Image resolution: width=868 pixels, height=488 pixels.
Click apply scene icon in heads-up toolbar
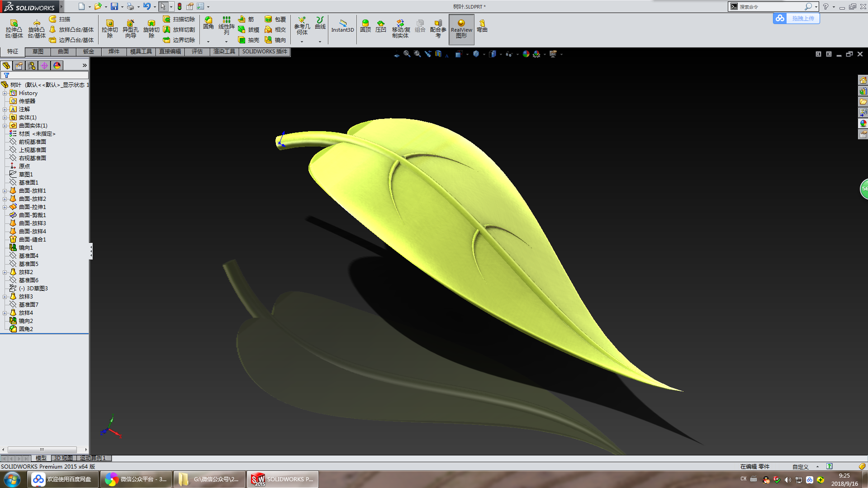click(536, 54)
